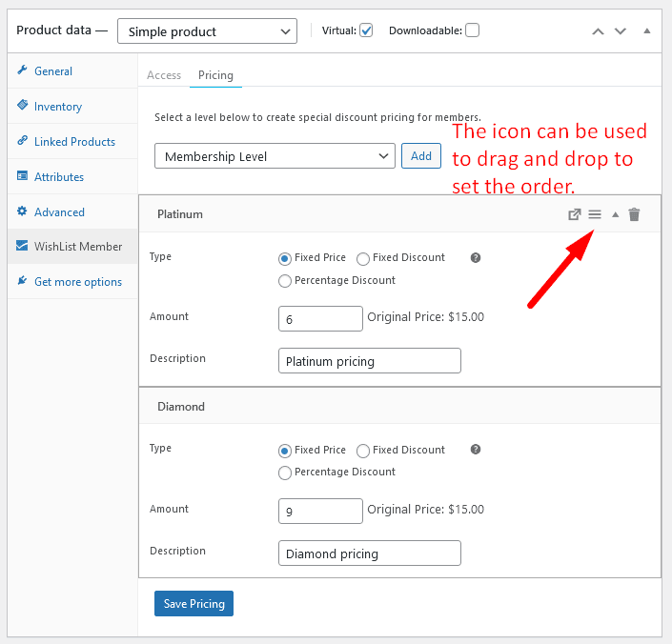Image resolution: width=672 pixels, height=644 pixels.
Task: Select Fixed Discount for Platinum
Action: (363, 258)
